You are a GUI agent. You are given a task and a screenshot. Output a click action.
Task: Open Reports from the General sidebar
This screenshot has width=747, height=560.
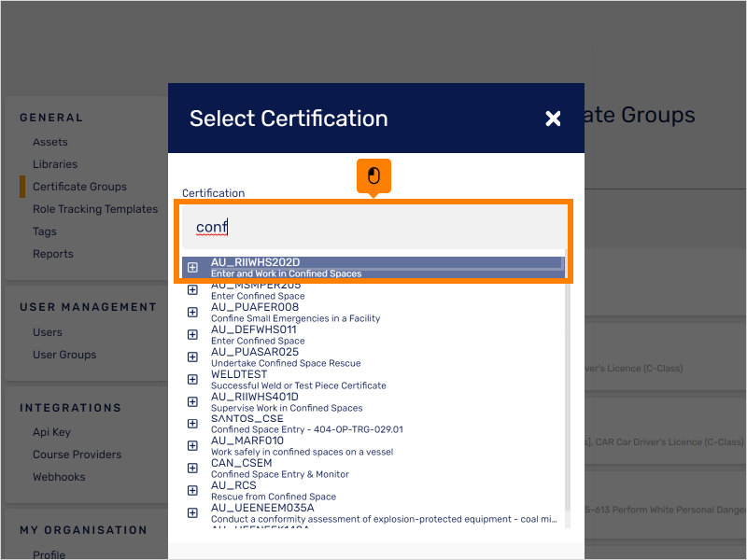coord(55,254)
